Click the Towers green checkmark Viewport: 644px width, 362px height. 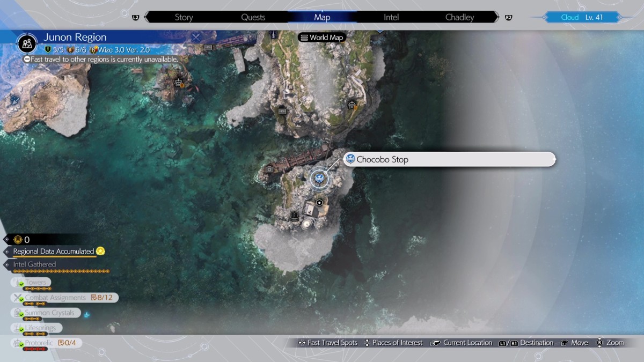pos(21,284)
